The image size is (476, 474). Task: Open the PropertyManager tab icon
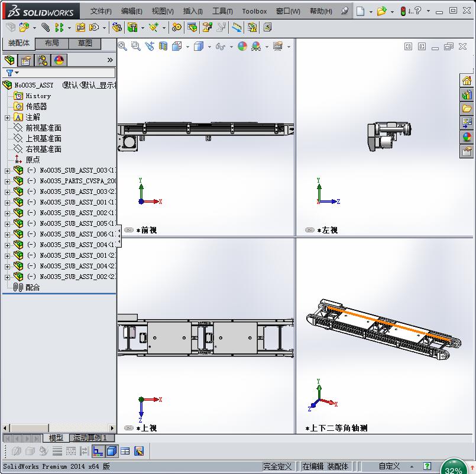[x=26, y=60]
